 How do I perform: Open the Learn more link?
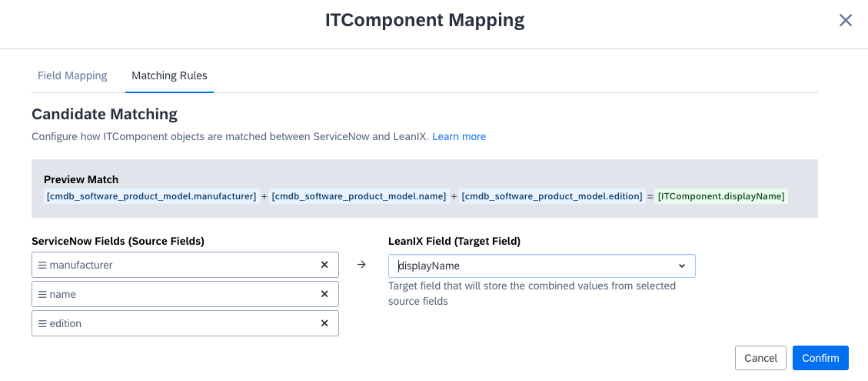pos(459,136)
